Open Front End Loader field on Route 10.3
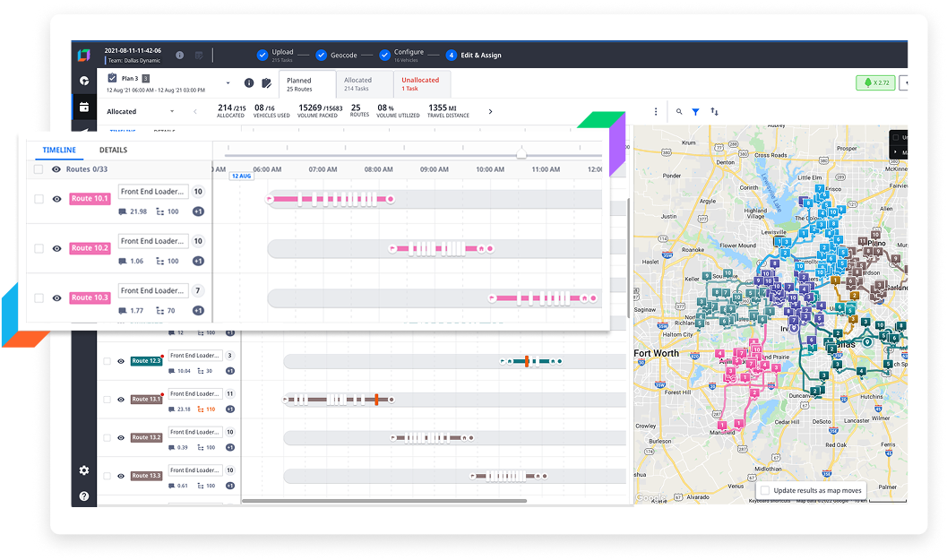Image resolution: width=947 pixels, height=560 pixels. 153,290
